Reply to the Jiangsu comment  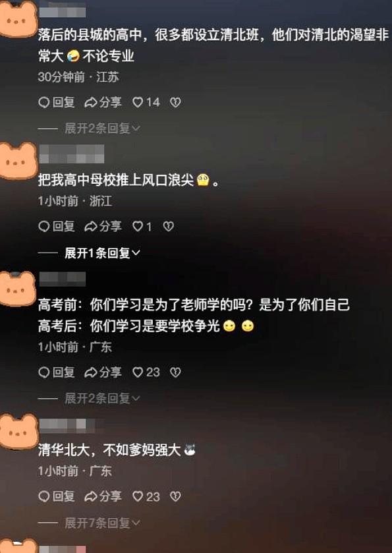(57, 103)
